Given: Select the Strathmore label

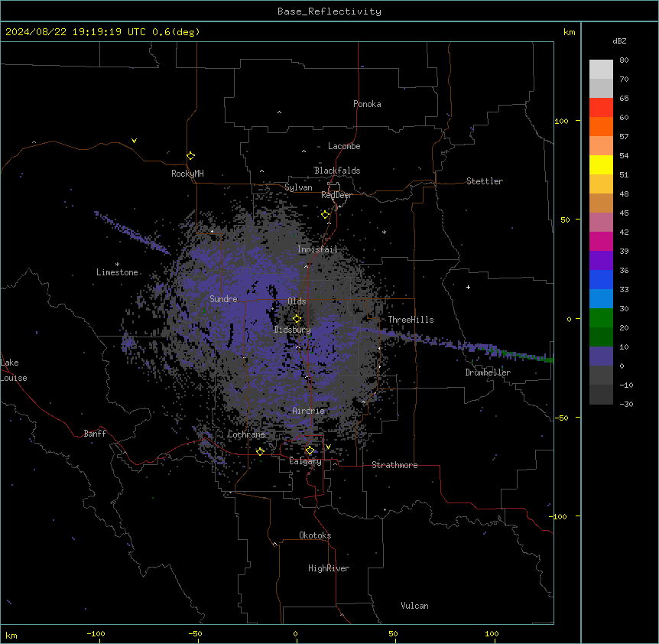Looking at the screenshot, I should [394, 465].
